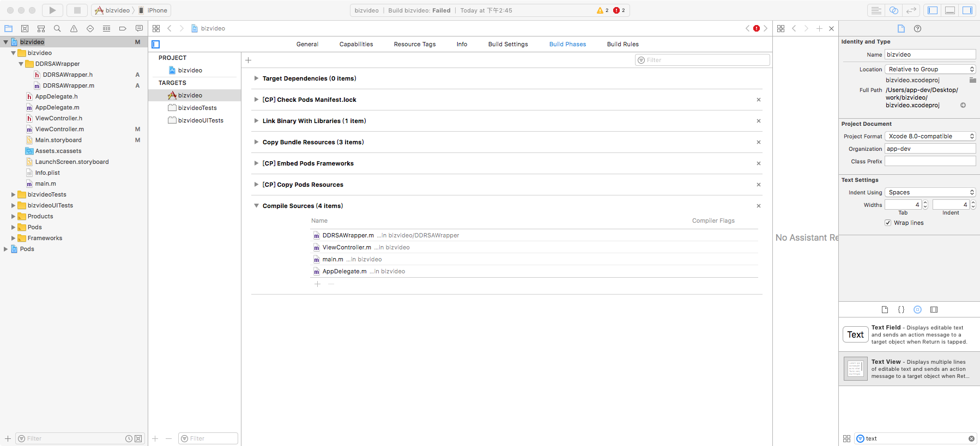Clear the text search in library filter
This screenshot has width=980, height=446.
971,438
